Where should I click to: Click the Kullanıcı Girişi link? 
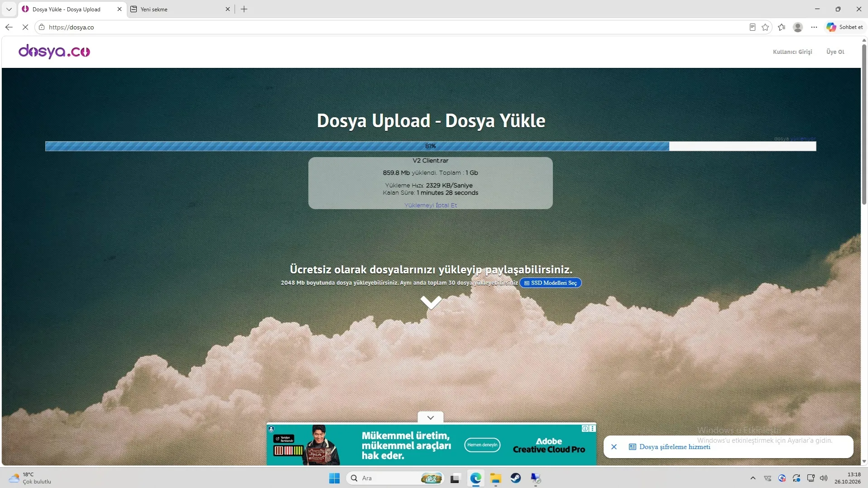tap(792, 52)
